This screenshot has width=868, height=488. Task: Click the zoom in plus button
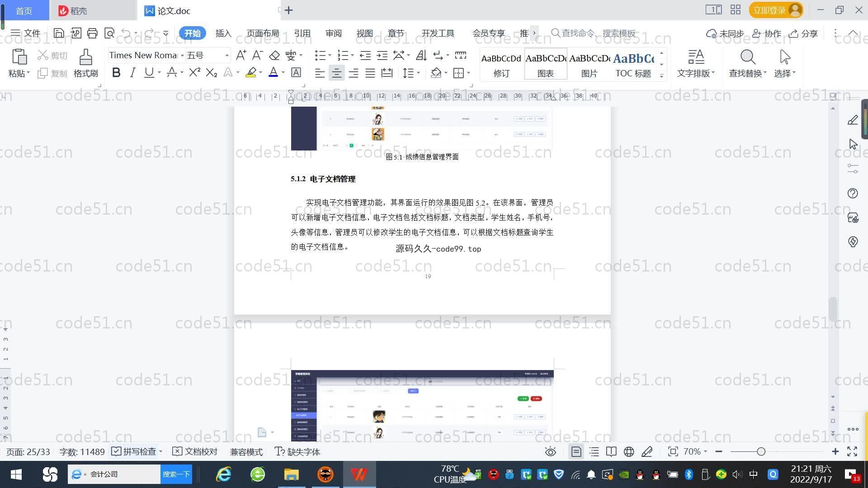coord(835,451)
